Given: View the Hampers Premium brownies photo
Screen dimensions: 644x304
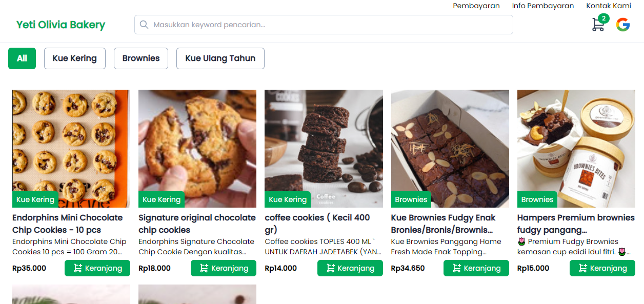Looking at the screenshot, I should pos(576,144).
